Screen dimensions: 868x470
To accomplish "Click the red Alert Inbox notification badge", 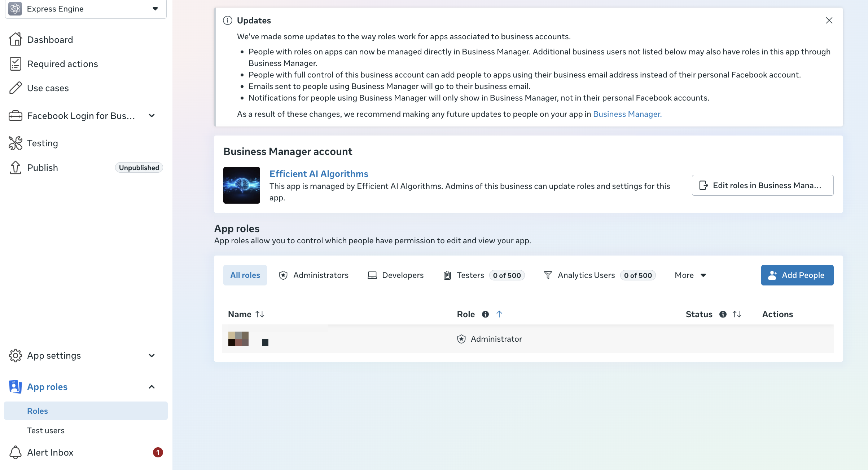I will point(158,452).
